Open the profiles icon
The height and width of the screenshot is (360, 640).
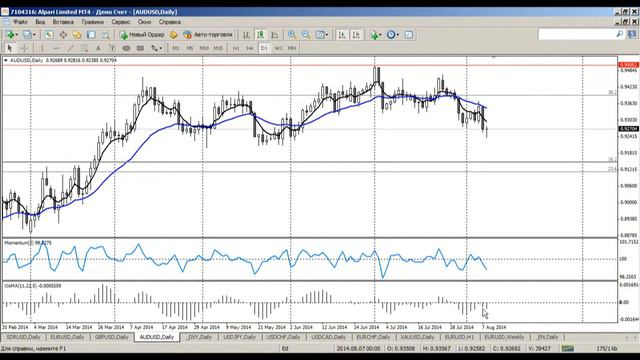tap(27, 35)
